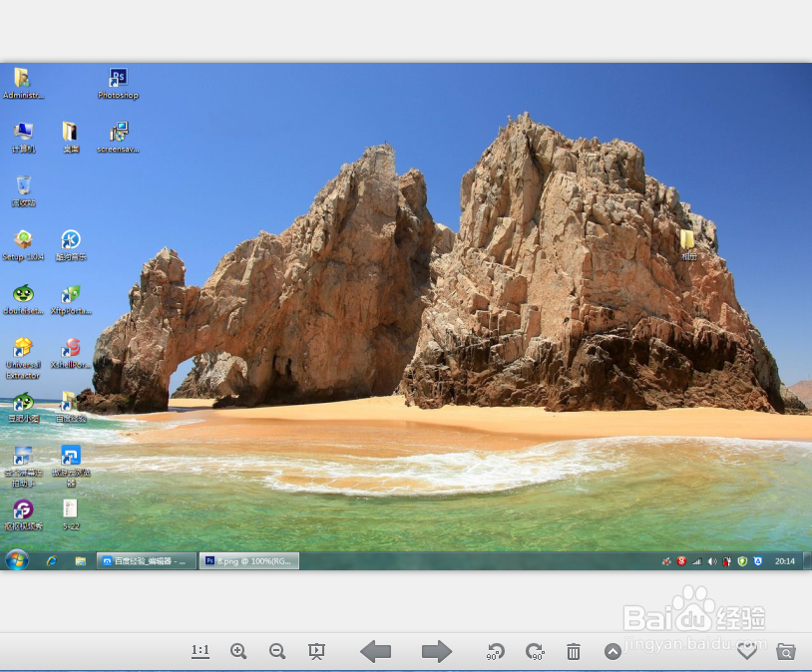Image resolution: width=812 pixels, height=672 pixels.
Task: Select the purple G video shortcut icon
Action: pyautogui.click(x=23, y=515)
